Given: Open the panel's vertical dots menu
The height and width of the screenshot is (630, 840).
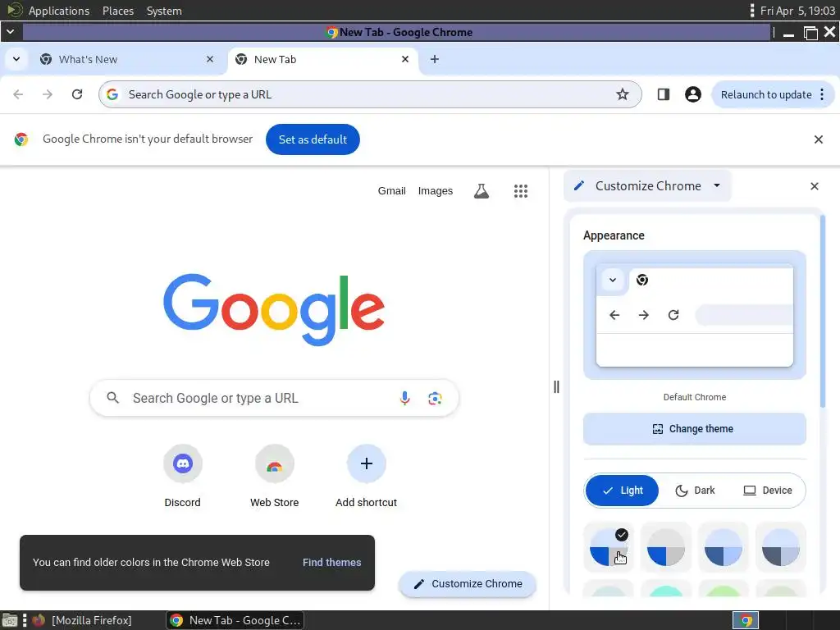Looking at the screenshot, I should 752,10.
